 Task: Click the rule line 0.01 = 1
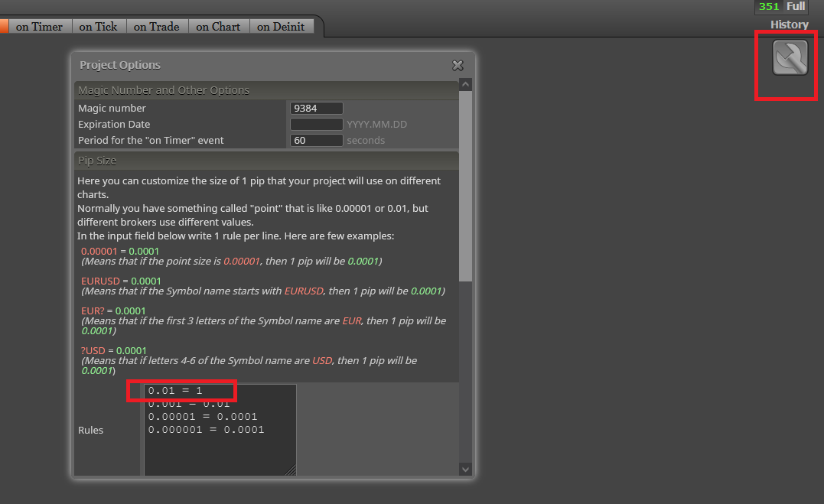tap(175, 391)
